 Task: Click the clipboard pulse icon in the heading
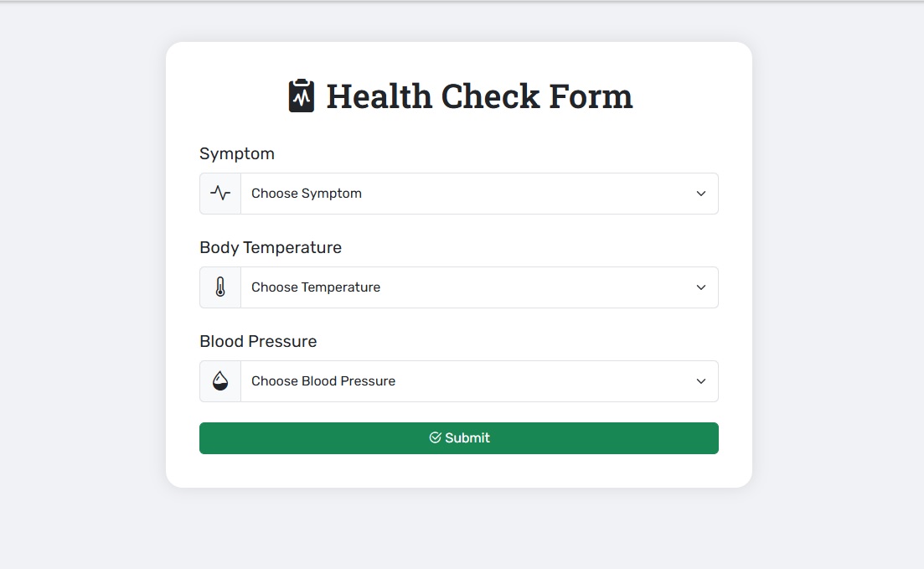click(301, 96)
